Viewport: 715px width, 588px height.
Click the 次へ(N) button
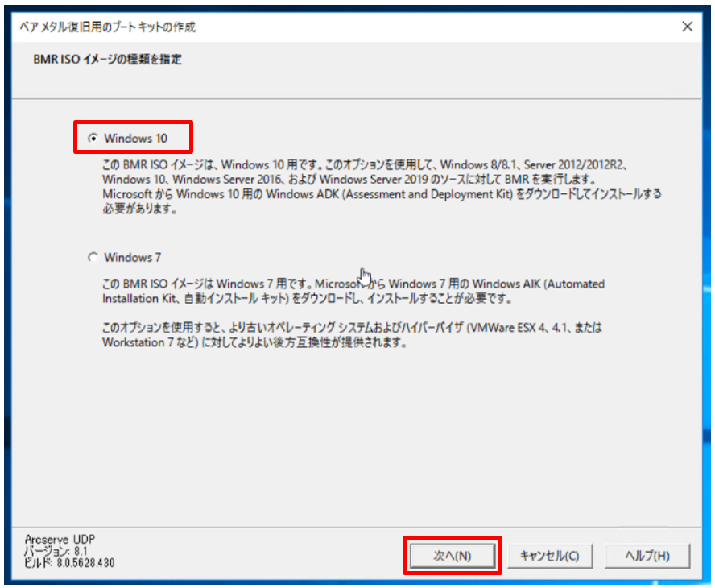453,556
